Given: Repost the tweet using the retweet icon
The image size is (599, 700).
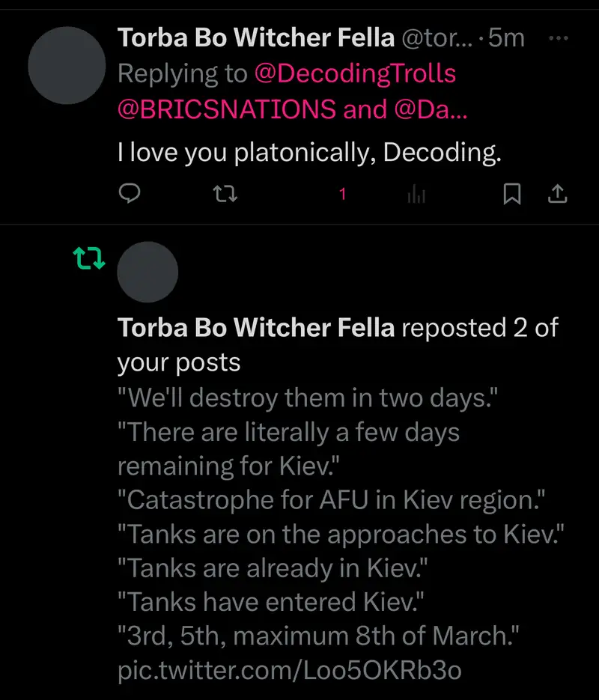Looking at the screenshot, I should pyautogui.click(x=225, y=195).
